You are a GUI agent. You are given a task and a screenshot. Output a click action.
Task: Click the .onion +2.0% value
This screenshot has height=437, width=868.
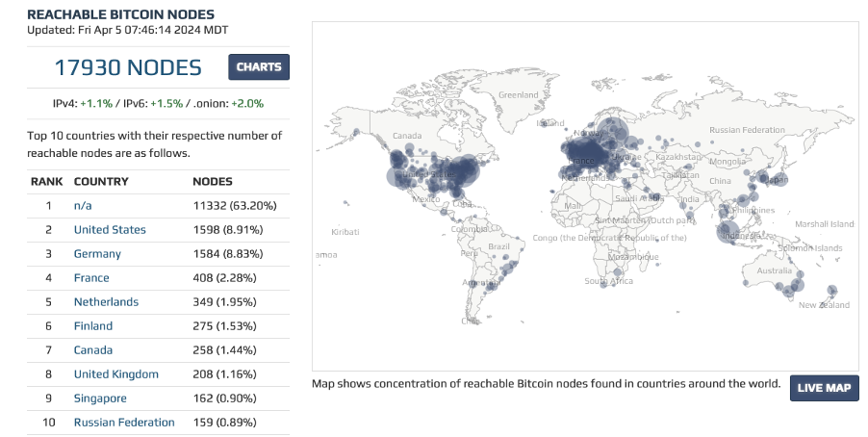(247, 104)
